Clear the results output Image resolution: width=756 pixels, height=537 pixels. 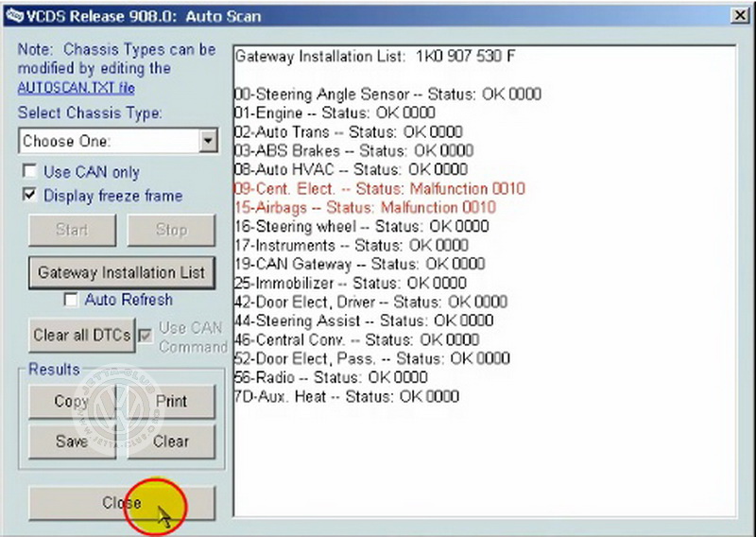coord(171,441)
